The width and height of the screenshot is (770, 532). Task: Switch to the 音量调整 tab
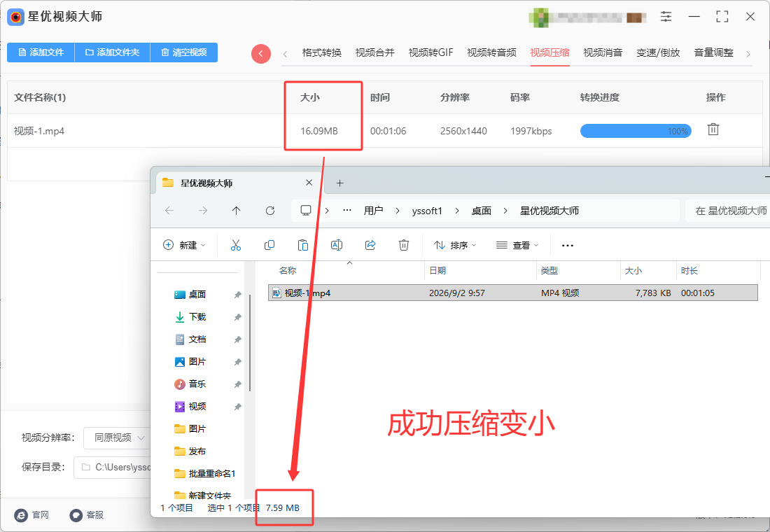(x=713, y=52)
